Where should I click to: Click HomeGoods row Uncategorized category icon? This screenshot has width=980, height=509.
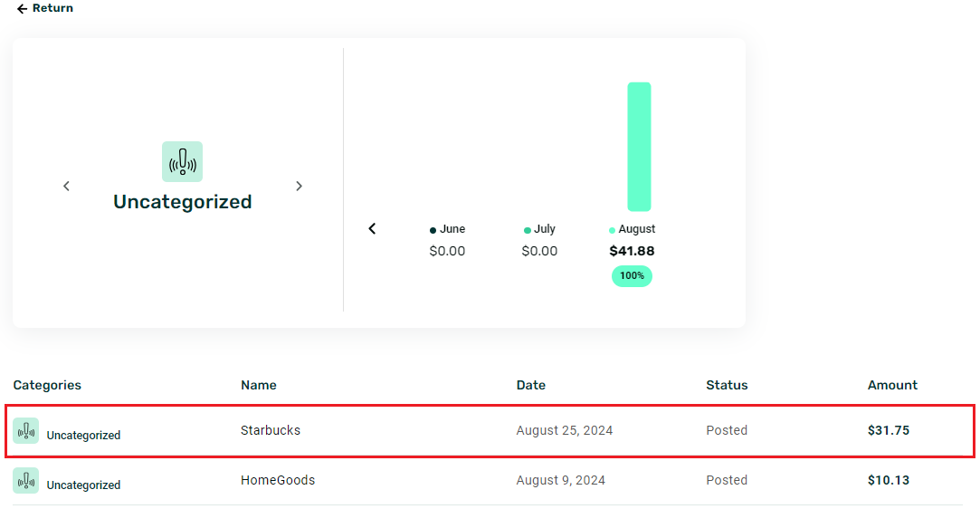pyautogui.click(x=25, y=481)
